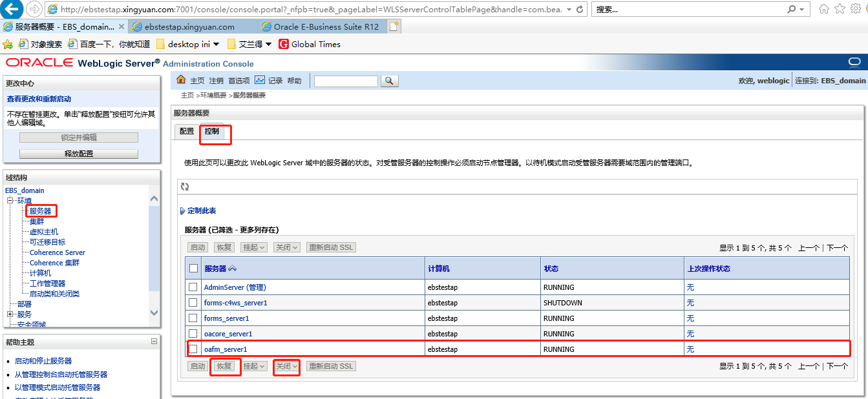Click the refresh icon above the server table

point(185,187)
